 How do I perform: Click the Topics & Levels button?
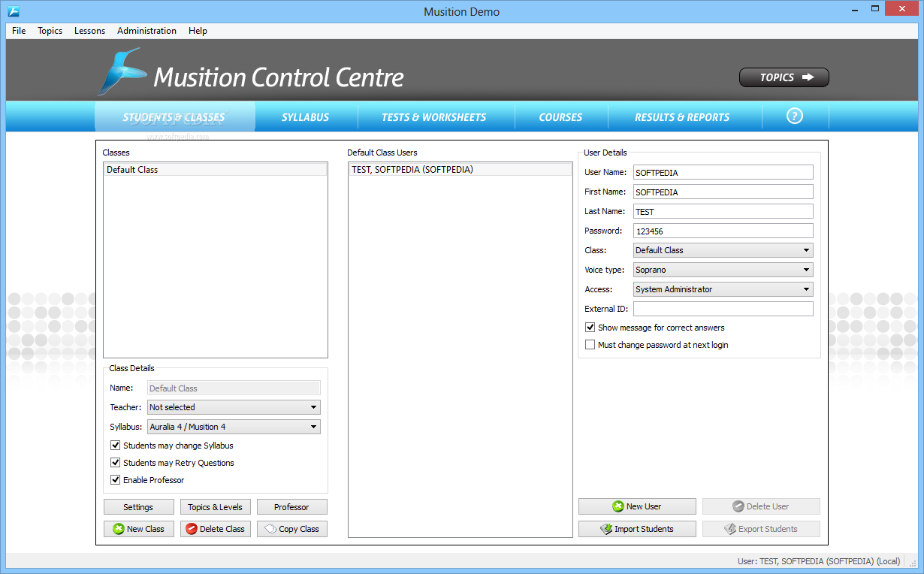click(215, 507)
